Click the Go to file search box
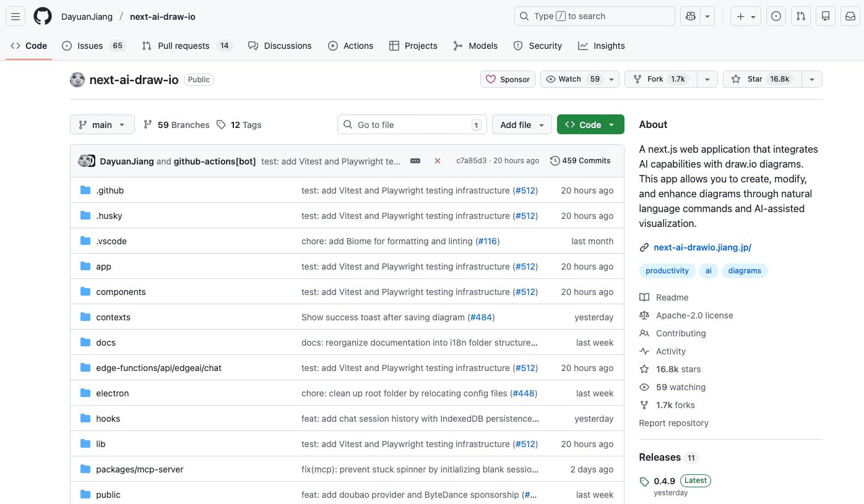The height and width of the screenshot is (504, 864). point(412,124)
